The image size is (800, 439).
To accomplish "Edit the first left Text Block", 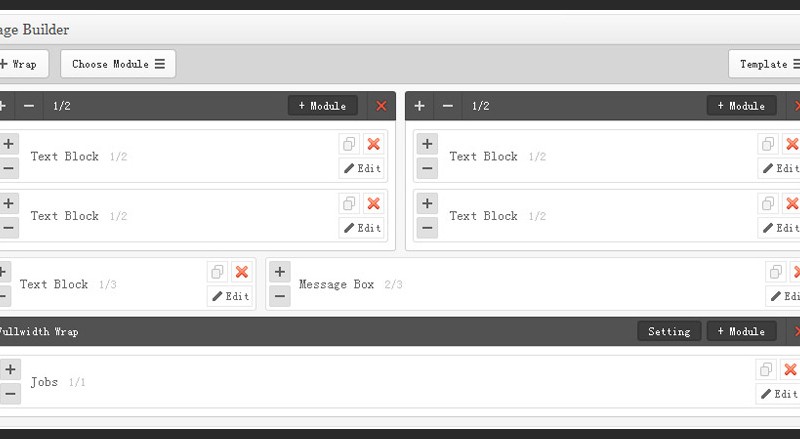I will coord(362,168).
